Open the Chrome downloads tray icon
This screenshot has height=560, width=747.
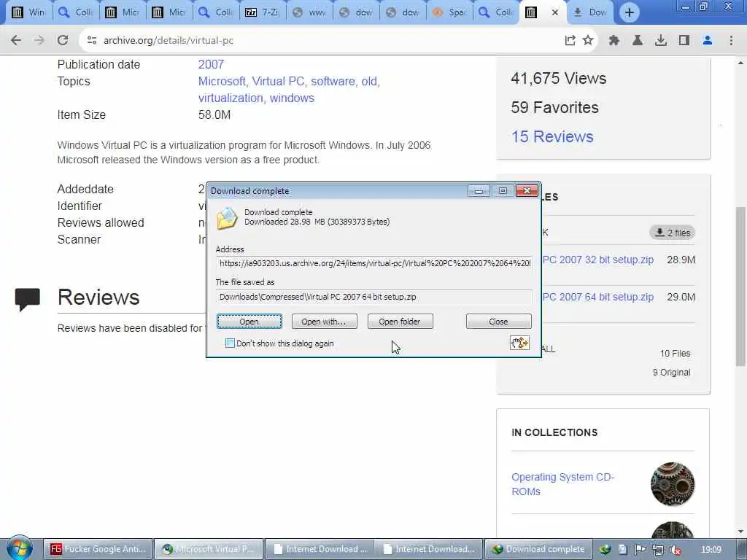[x=661, y=41]
